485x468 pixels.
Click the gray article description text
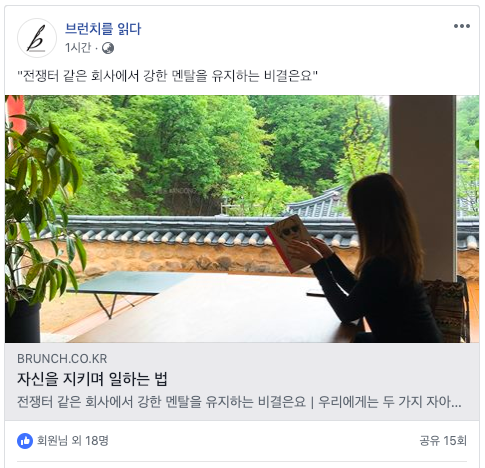coord(239,402)
